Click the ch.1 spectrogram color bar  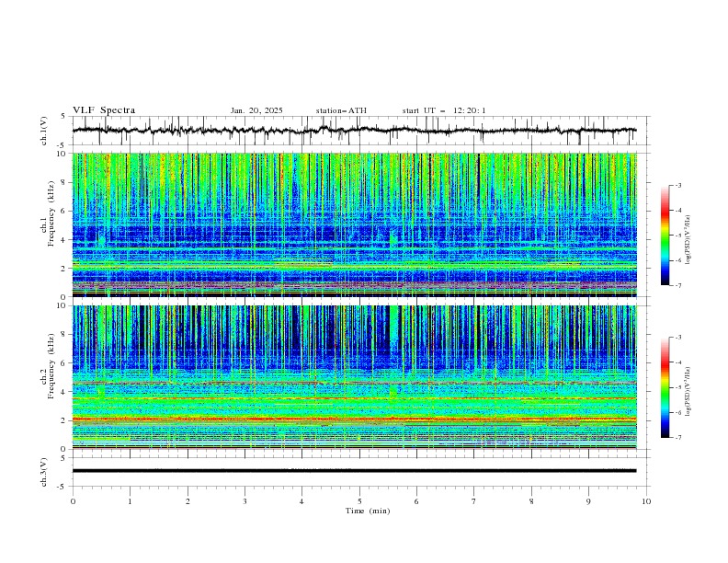click(665, 236)
